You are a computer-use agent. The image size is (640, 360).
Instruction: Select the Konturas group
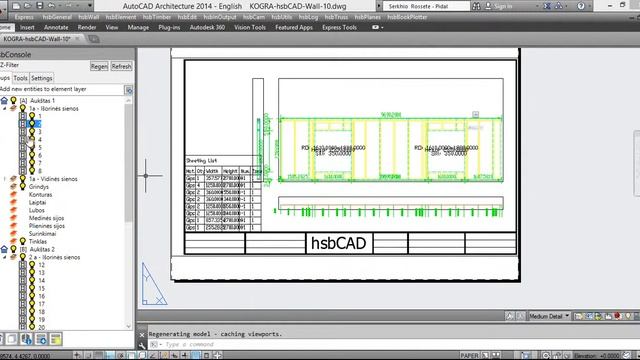(x=40, y=195)
